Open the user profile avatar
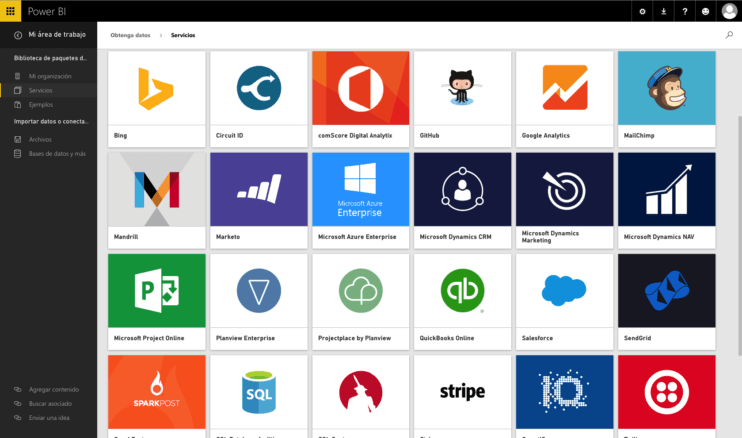742x438 pixels. 729,11
